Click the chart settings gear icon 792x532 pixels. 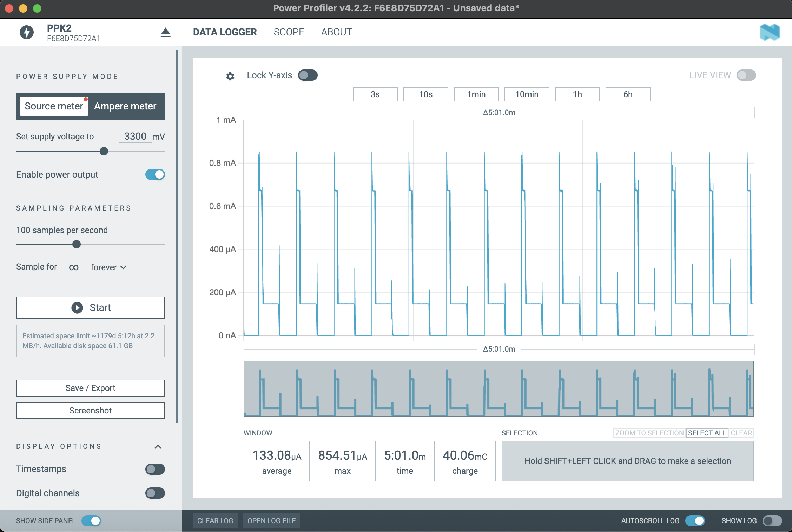230,76
